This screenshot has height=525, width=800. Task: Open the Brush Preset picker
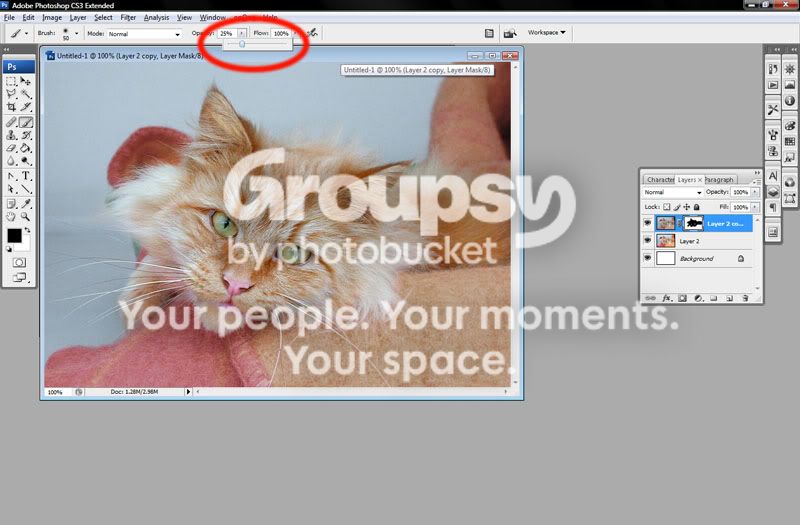tap(77, 34)
